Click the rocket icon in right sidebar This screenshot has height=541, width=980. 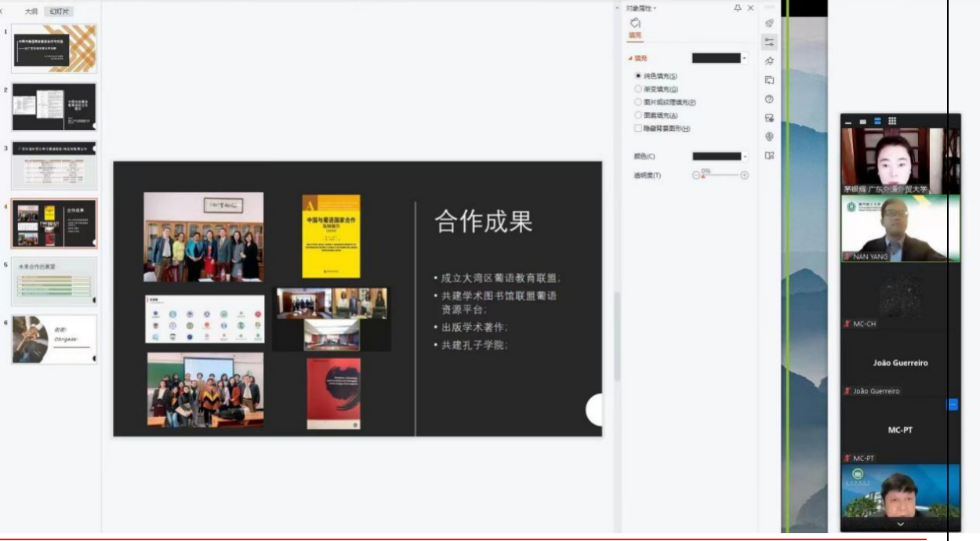[769, 23]
